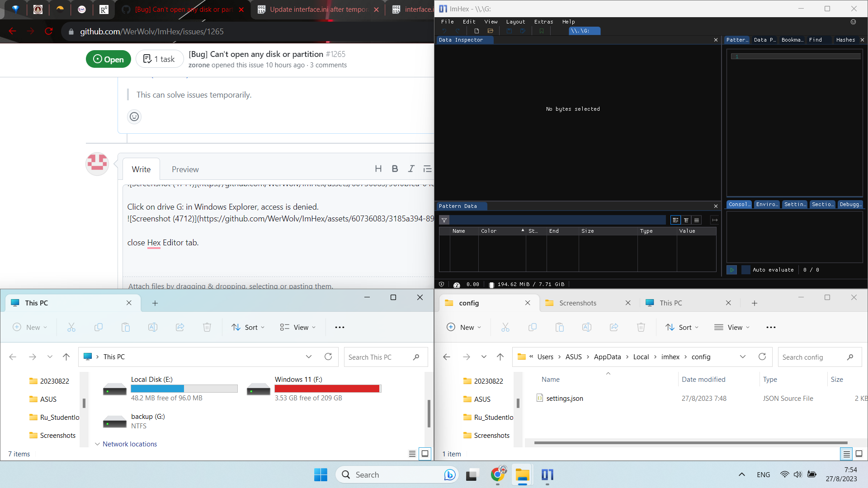The width and height of the screenshot is (868, 488).
Task: Click the zorone profile link on GitHub
Action: click(199, 65)
